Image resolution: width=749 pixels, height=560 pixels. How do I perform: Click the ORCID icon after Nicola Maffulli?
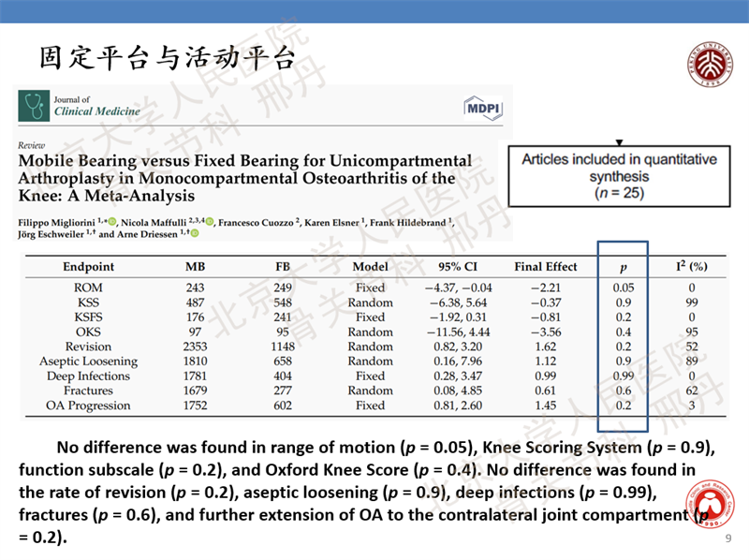pyautogui.click(x=210, y=221)
